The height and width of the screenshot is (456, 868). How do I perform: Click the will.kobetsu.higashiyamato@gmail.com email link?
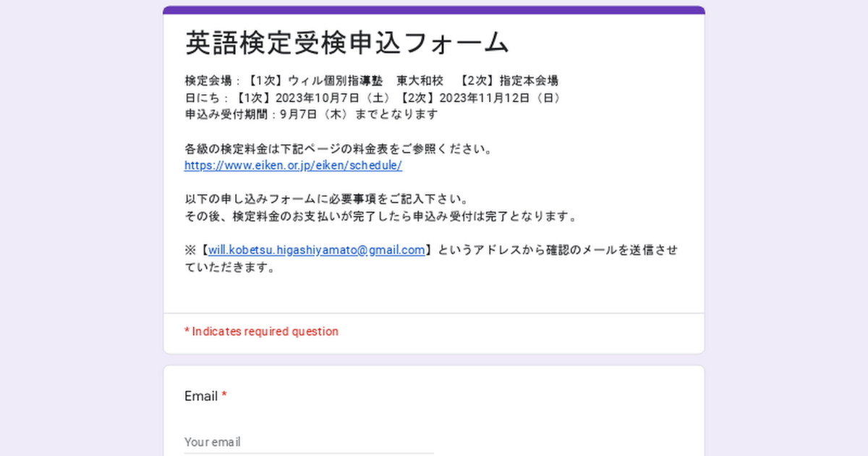click(316, 250)
